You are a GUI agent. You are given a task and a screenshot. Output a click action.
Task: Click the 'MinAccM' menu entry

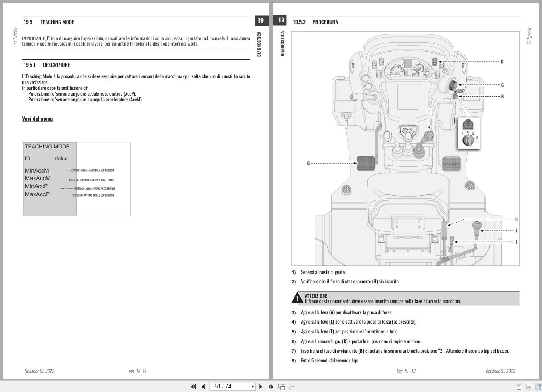click(37, 170)
